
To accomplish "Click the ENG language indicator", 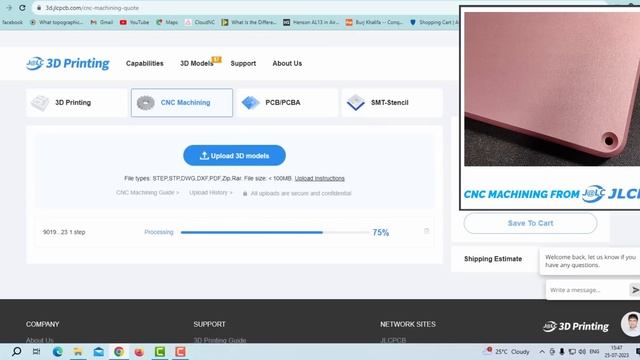I will click(x=594, y=351).
